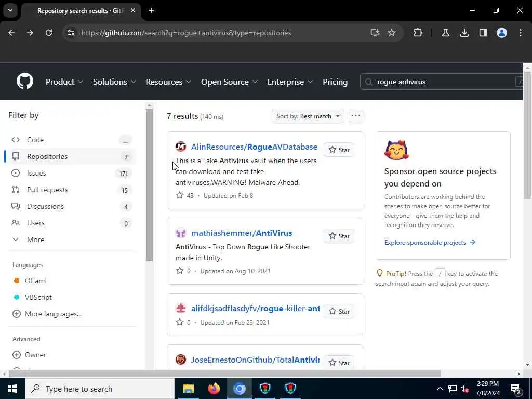This screenshot has height=399, width=532.
Task: Open the Pricing page
Action: [x=335, y=82]
